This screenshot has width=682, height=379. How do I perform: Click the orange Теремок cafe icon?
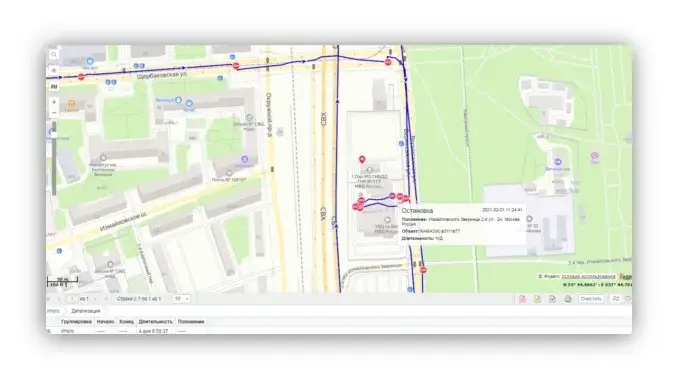coord(71,104)
